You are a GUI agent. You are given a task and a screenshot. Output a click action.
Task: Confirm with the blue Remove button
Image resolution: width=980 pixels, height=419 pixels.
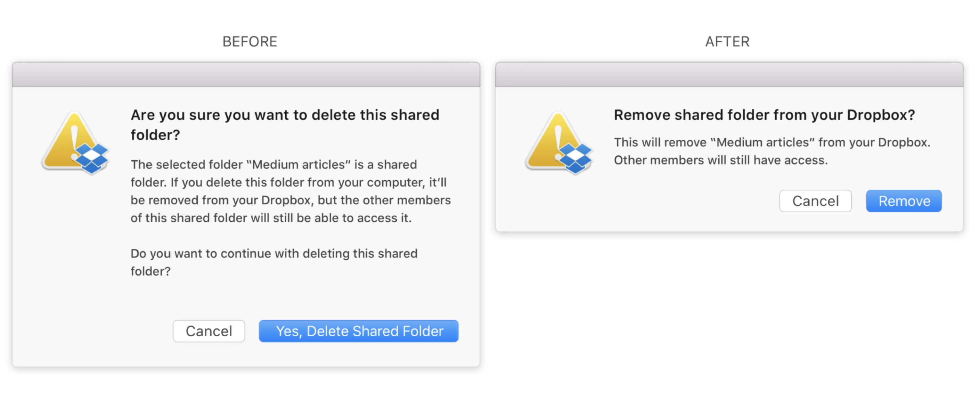click(x=904, y=201)
